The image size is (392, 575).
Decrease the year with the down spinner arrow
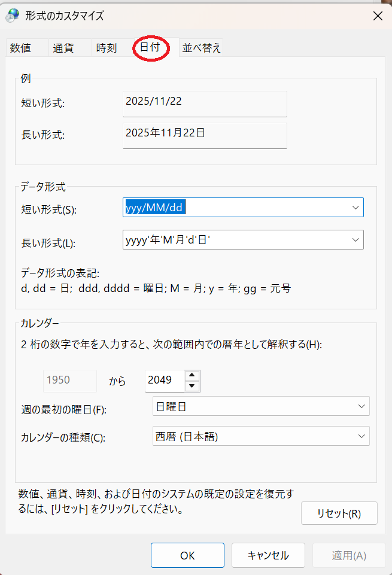192,386
